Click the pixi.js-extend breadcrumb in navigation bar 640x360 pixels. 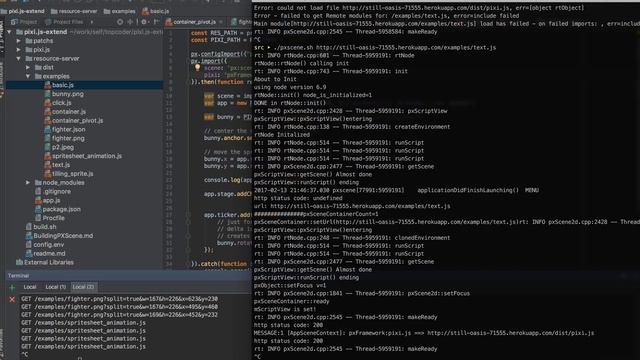[23, 11]
